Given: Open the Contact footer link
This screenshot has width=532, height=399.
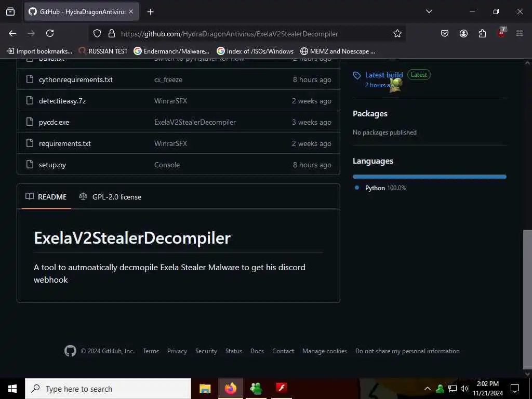Looking at the screenshot, I should (283, 351).
